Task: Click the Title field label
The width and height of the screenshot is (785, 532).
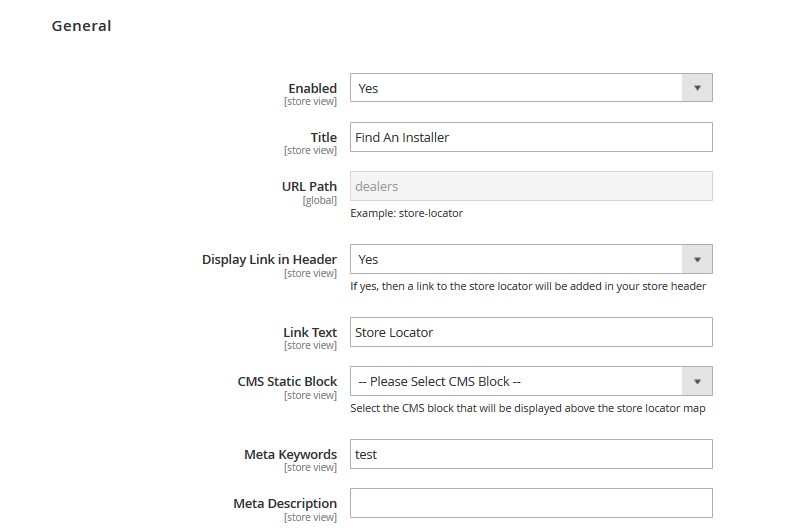Action: point(323,138)
